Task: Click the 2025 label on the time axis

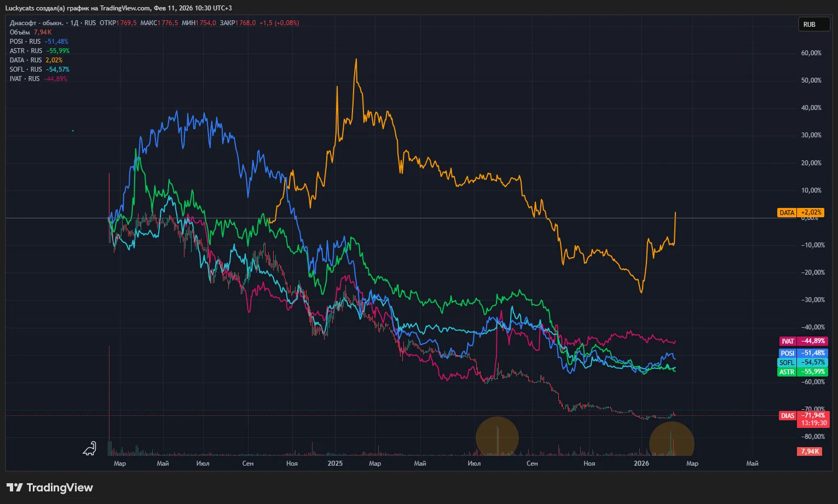Action: (x=335, y=464)
